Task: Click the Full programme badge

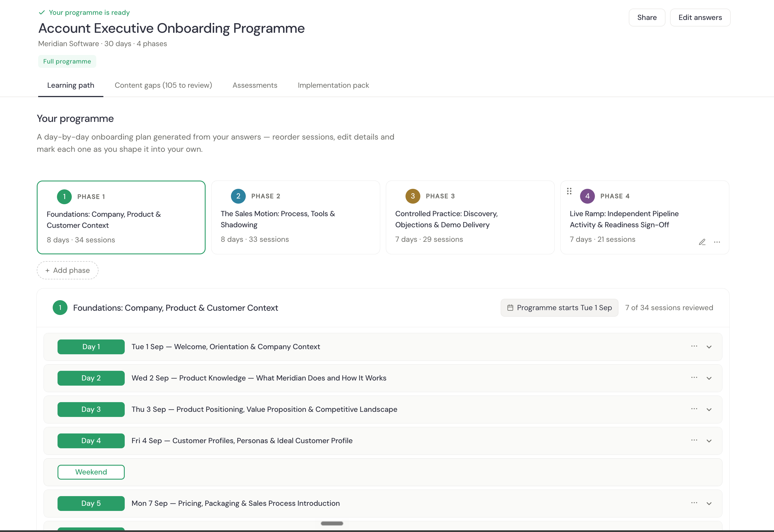Action: 67,61
